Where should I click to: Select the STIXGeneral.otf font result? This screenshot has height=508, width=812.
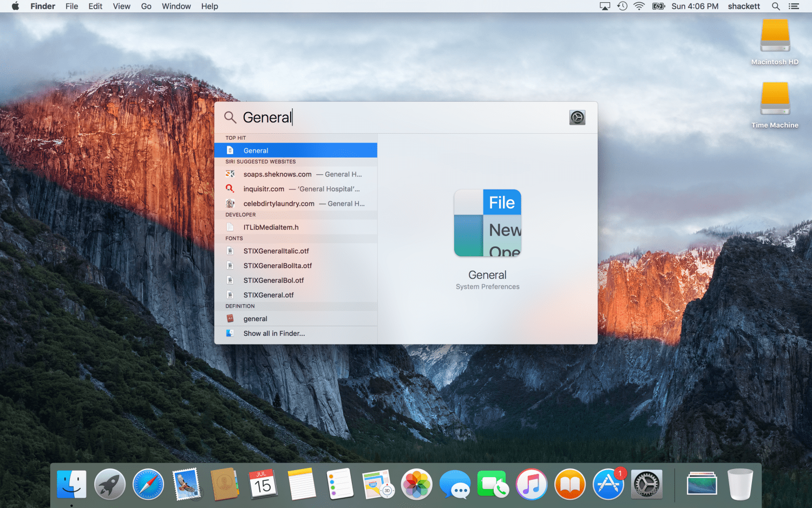click(296, 295)
